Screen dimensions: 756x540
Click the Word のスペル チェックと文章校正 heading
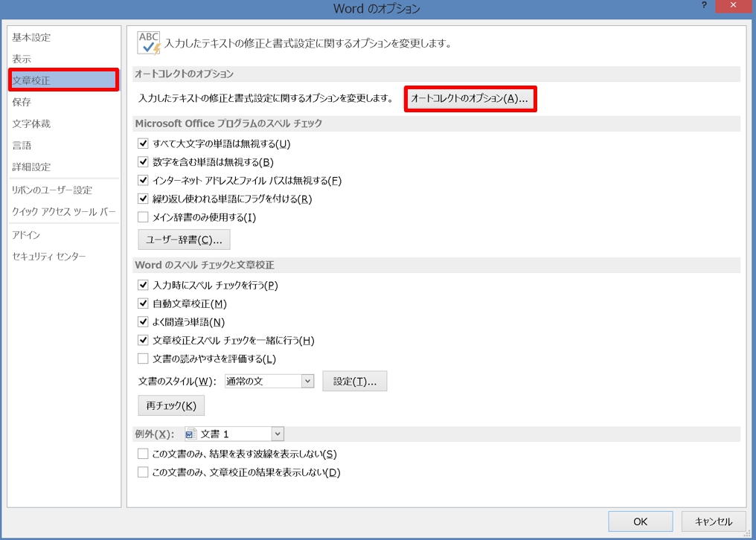point(205,266)
